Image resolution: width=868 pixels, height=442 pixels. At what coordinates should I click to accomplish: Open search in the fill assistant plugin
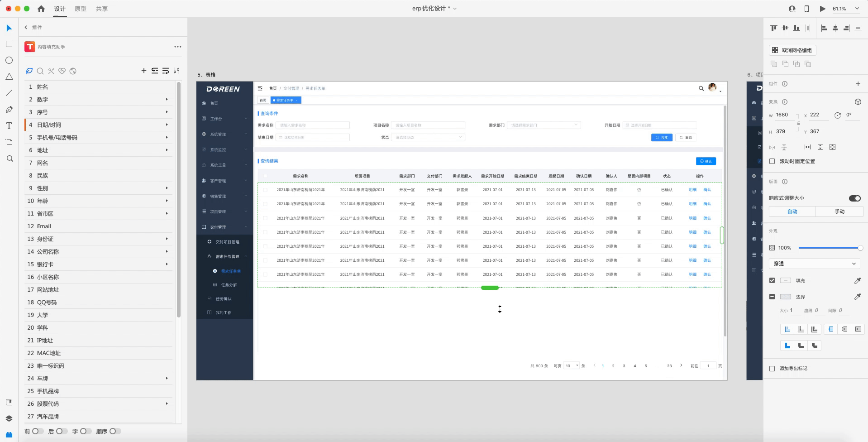40,71
